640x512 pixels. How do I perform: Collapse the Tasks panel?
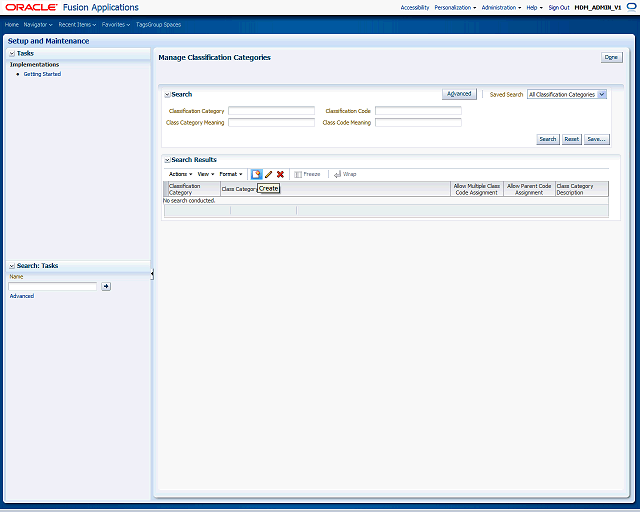12,53
